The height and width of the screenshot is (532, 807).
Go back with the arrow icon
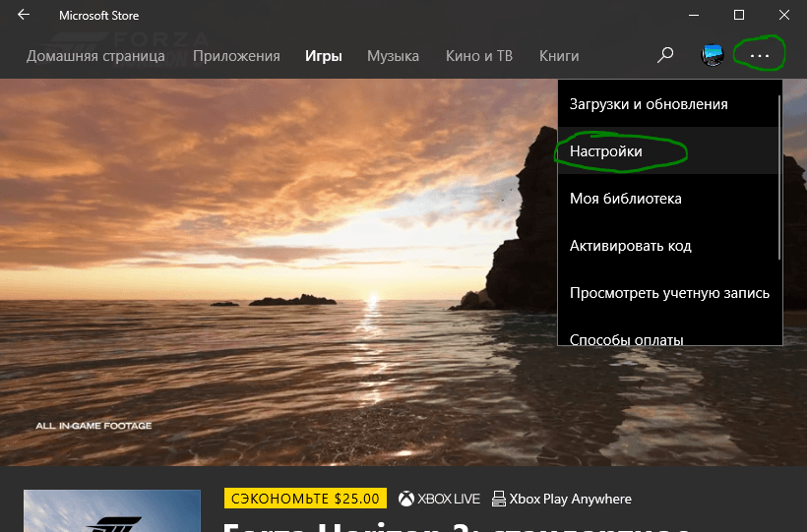[24, 15]
